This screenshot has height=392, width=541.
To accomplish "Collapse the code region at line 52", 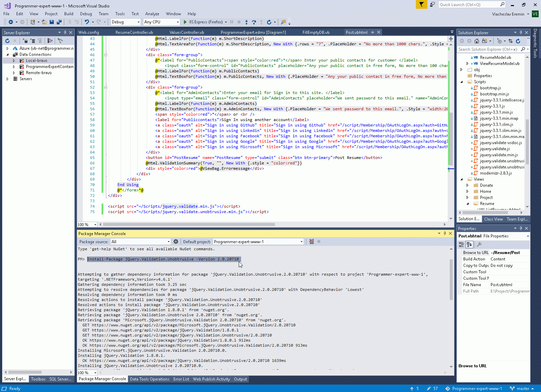I will click(105, 87).
